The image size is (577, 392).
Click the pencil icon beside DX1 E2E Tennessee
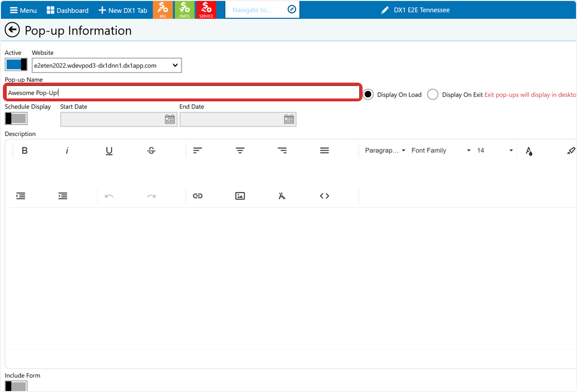(385, 10)
